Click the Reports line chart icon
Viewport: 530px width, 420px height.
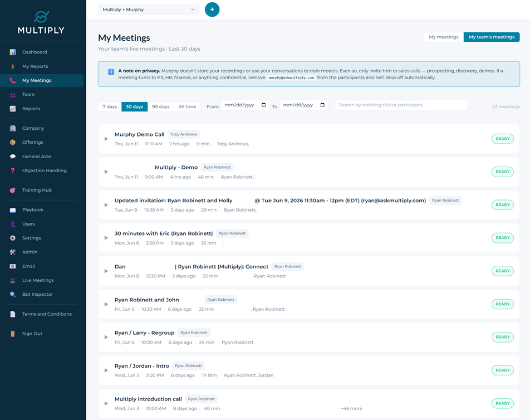12,109
